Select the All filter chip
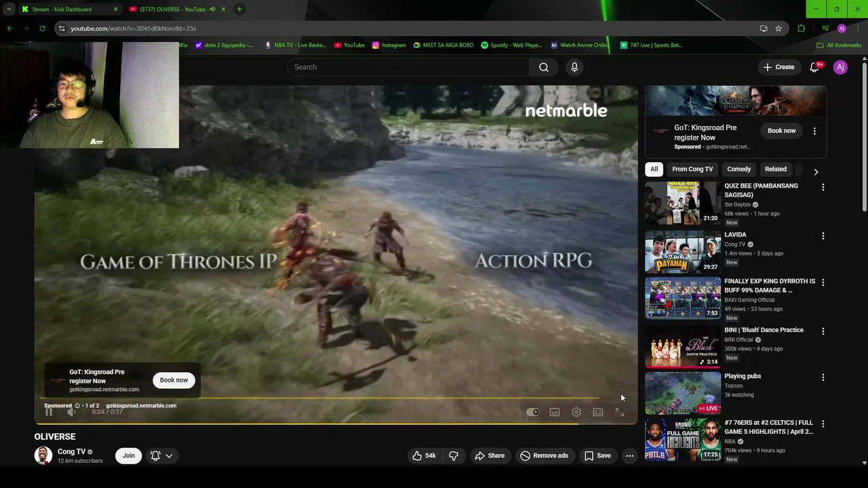This screenshot has width=868, height=488. pos(654,169)
